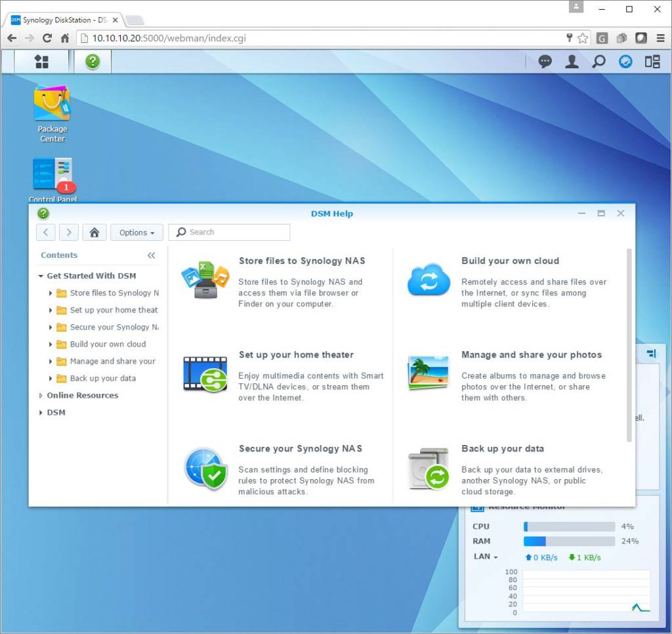Click the CPU usage bar in Resource Monitor
Screen dimensions: 672x634
pyautogui.click(x=569, y=526)
